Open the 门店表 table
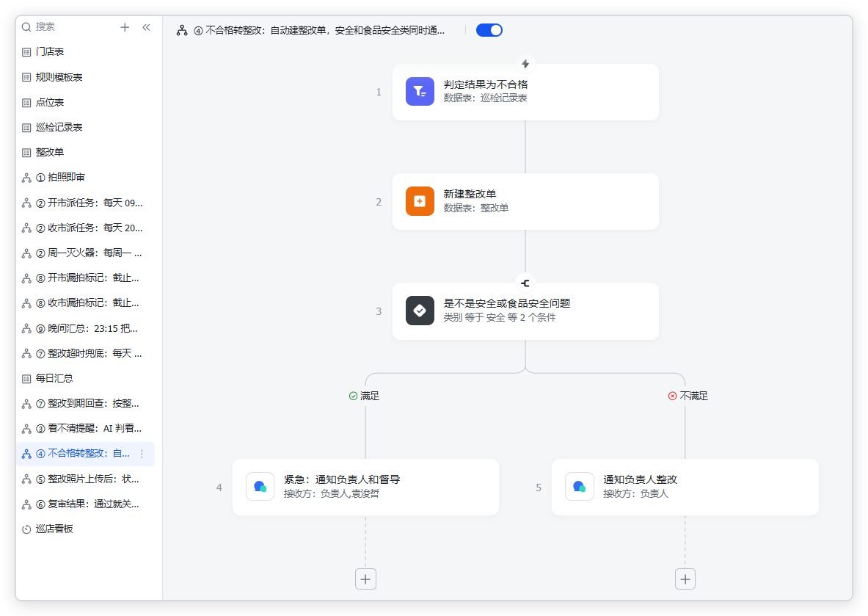This screenshot has height=616, width=868. (x=86, y=52)
